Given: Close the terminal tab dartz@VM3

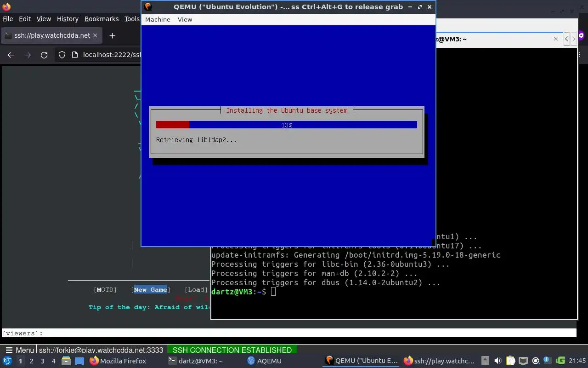Looking at the screenshot, I should coord(556,39).
